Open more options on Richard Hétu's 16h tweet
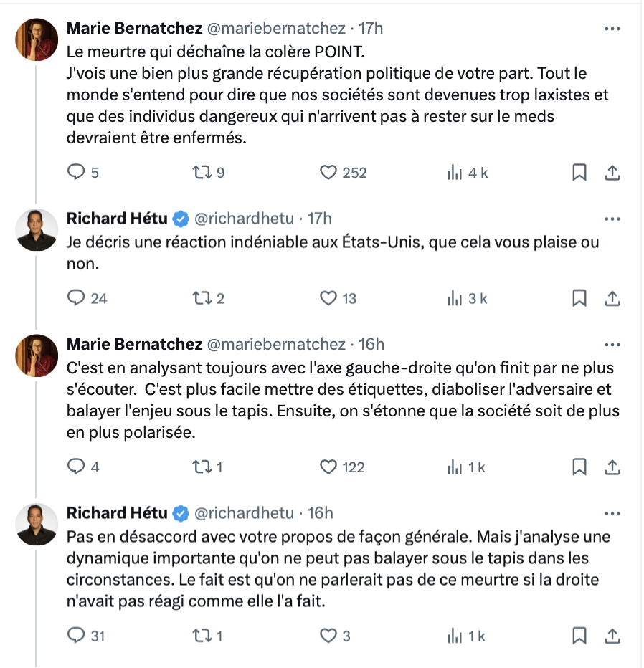The width and height of the screenshot is (644, 668). [612, 514]
